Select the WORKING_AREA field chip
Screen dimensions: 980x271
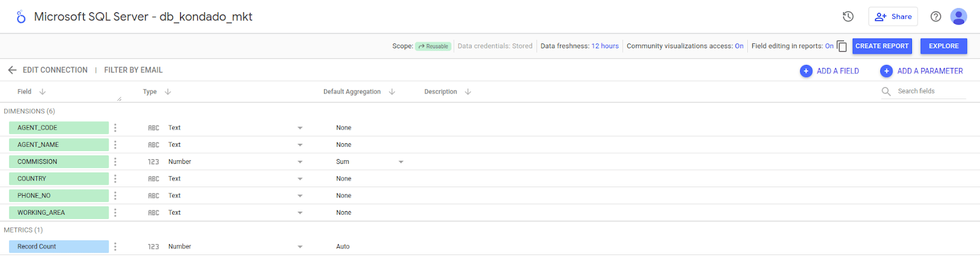click(59, 213)
